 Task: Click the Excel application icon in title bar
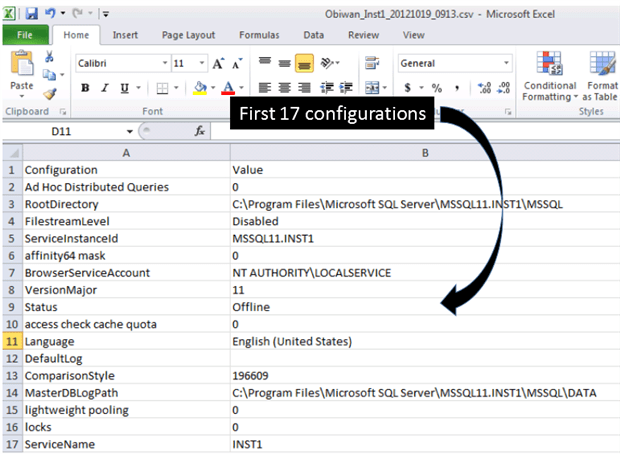coord(9,14)
